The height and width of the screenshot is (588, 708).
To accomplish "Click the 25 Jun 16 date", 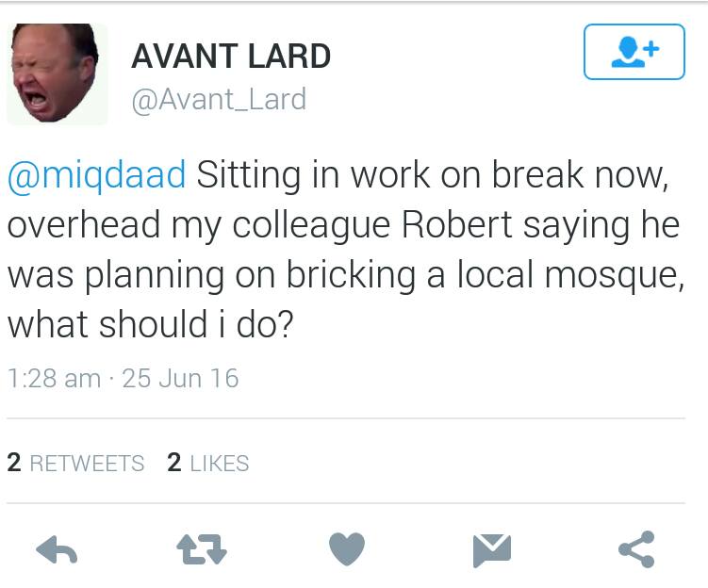I will 180,378.
